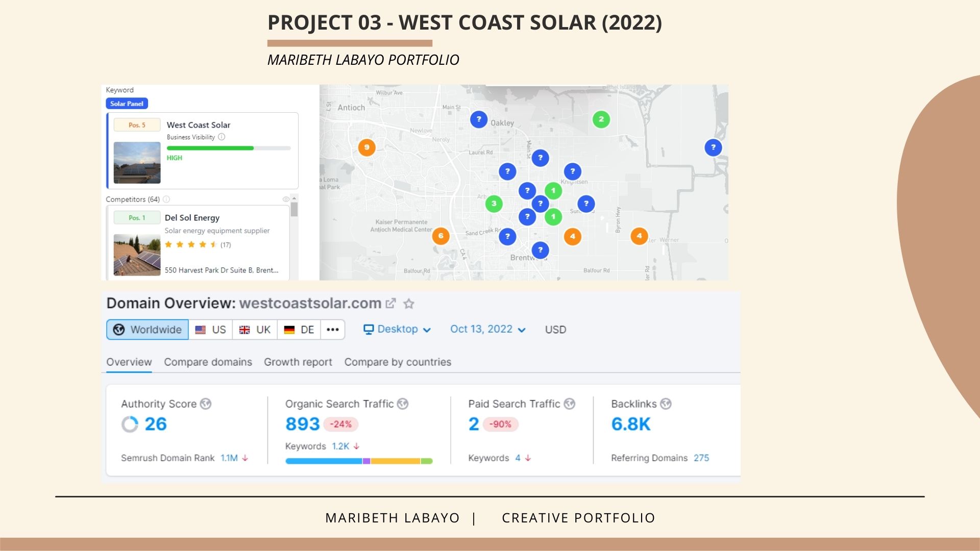Click the green segment of the keyword distribution bar

(x=427, y=461)
